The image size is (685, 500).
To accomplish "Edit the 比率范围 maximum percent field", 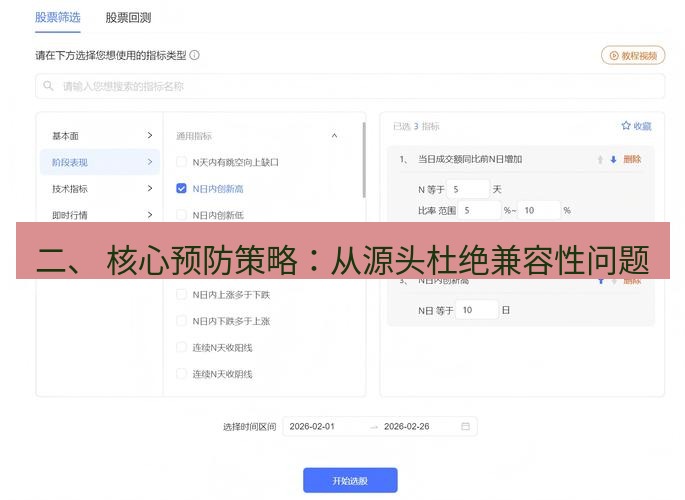I will coord(539,210).
